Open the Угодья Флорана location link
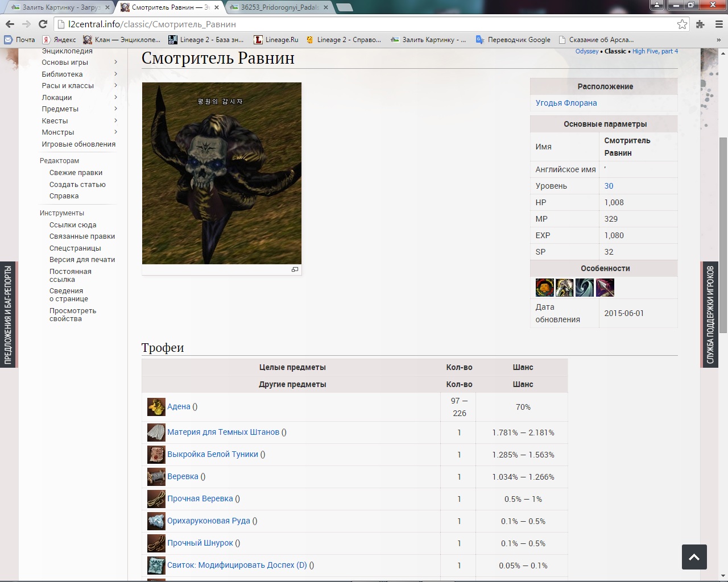 coord(566,103)
